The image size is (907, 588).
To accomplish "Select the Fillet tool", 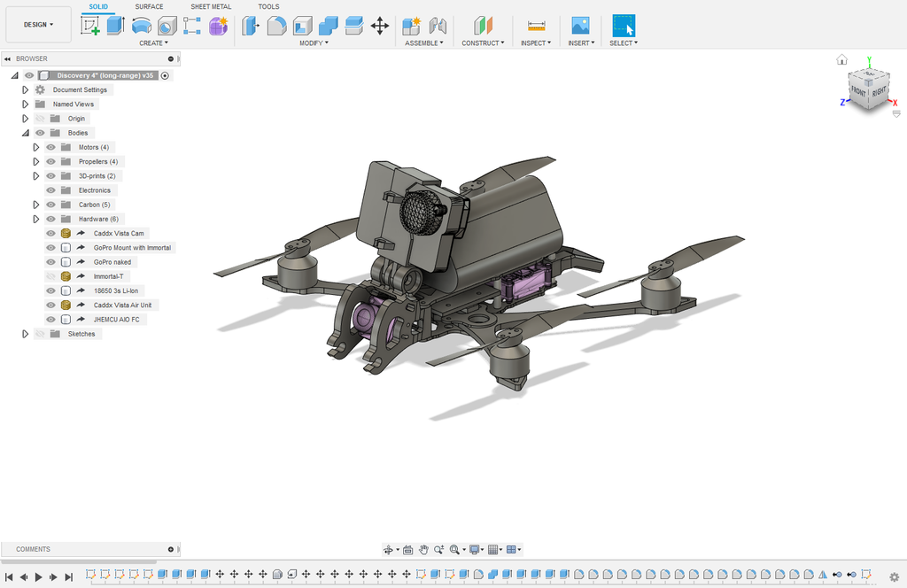I will 276,26.
